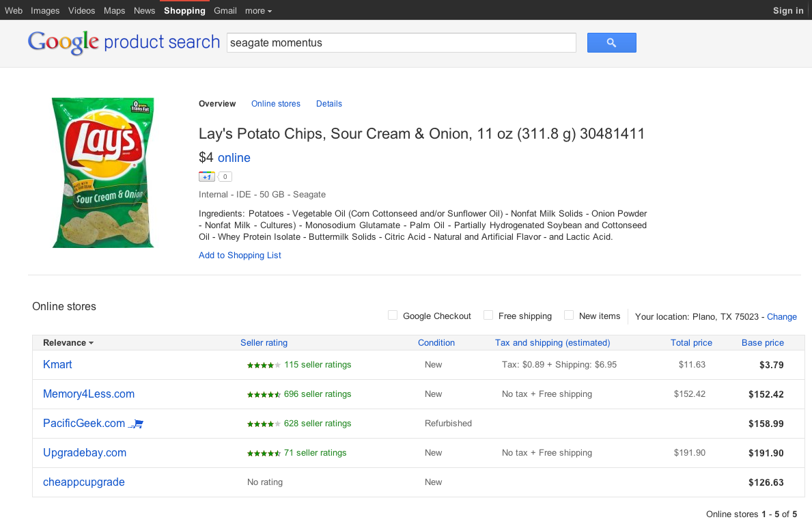812x524 pixels.
Task: Click the Kmart total price $11.63
Action: pos(692,365)
